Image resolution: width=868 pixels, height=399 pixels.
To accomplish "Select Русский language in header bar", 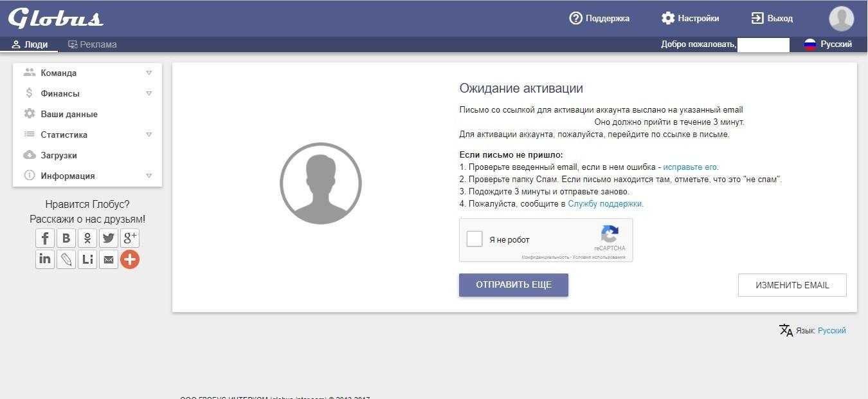I will [836, 44].
